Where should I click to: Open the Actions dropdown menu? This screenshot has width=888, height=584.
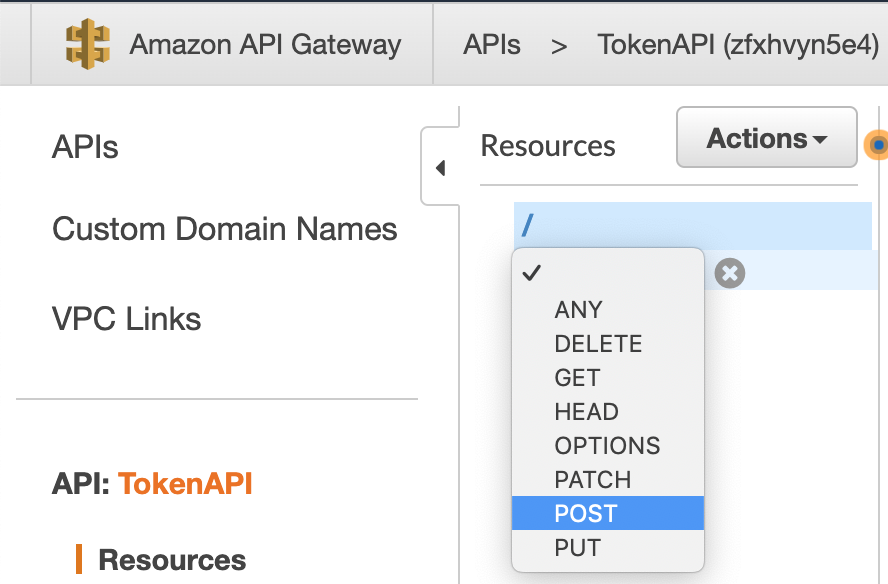pyautogui.click(x=766, y=138)
